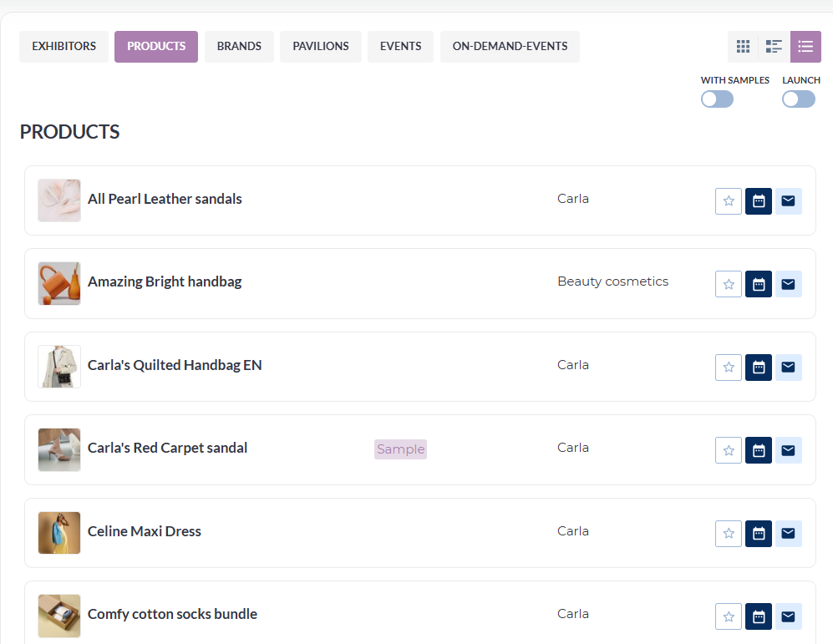The height and width of the screenshot is (644, 833).
Task: Select the detailed list view icon
Action: click(x=774, y=47)
